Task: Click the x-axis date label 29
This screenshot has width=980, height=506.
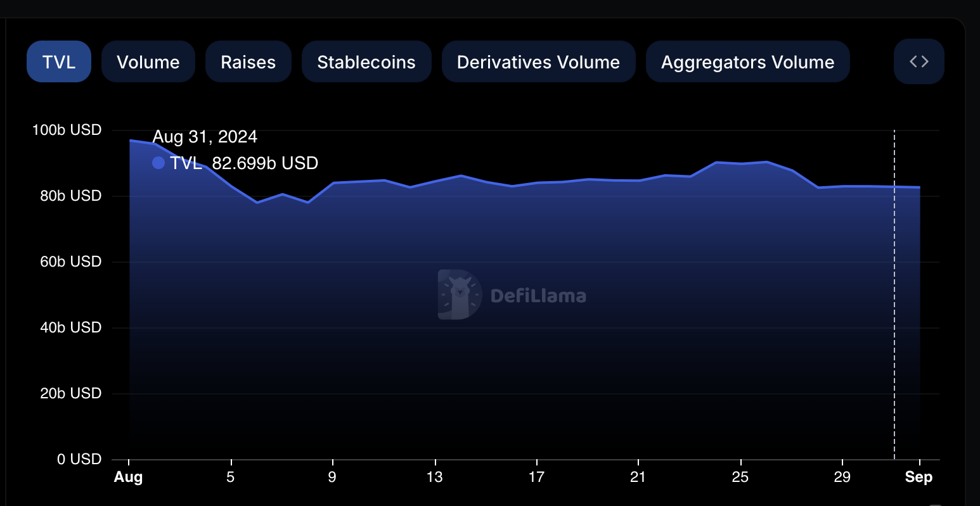Action: [x=842, y=477]
